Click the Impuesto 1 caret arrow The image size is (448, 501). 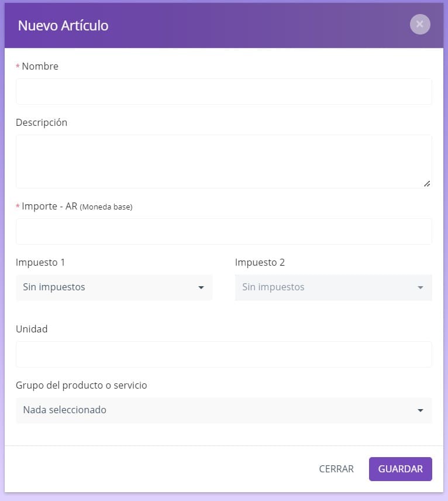[201, 287]
